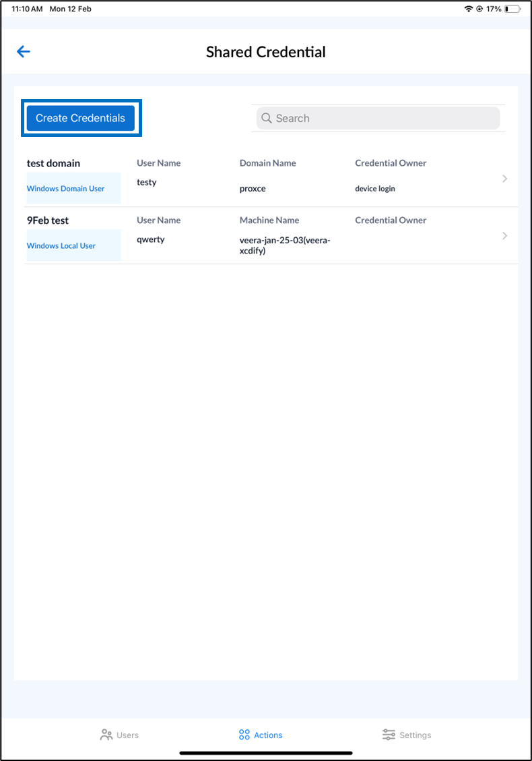
Task: Select the '9Feb test' credential name
Action: click(x=48, y=220)
